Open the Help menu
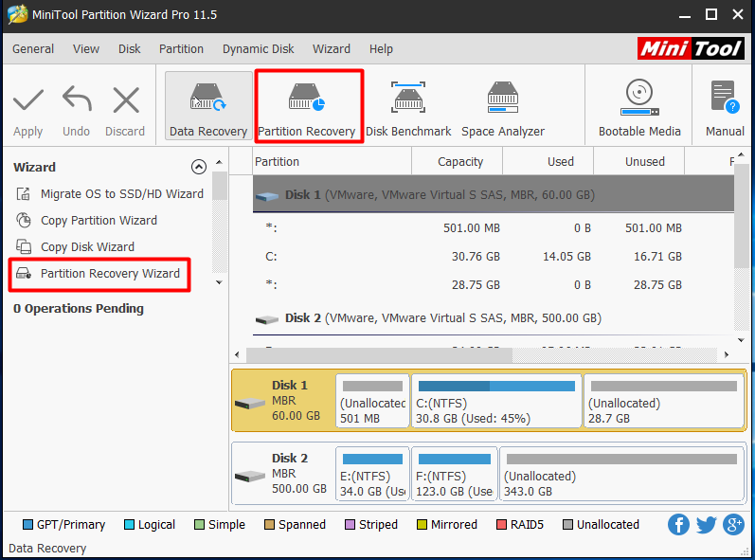The height and width of the screenshot is (560, 755). tap(382, 49)
